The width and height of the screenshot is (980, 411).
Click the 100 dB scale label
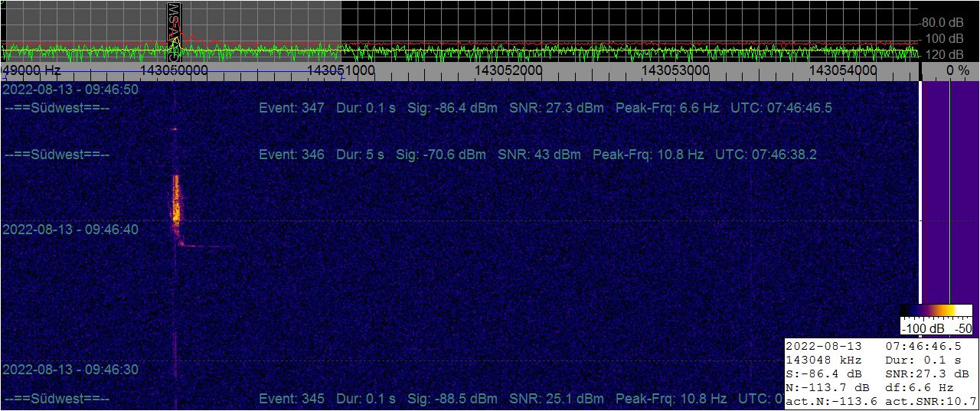point(946,38)
